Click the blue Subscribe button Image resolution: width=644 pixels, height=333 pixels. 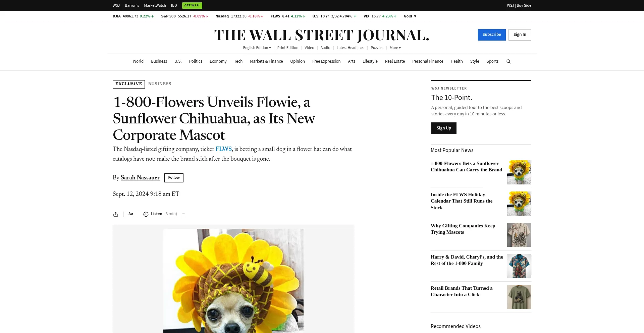coord(492,35)
